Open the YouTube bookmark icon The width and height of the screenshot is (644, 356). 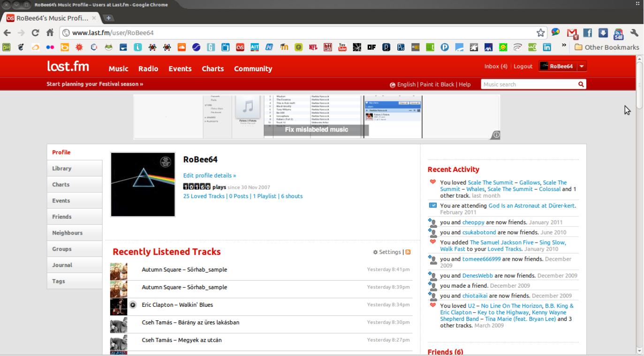342,47
